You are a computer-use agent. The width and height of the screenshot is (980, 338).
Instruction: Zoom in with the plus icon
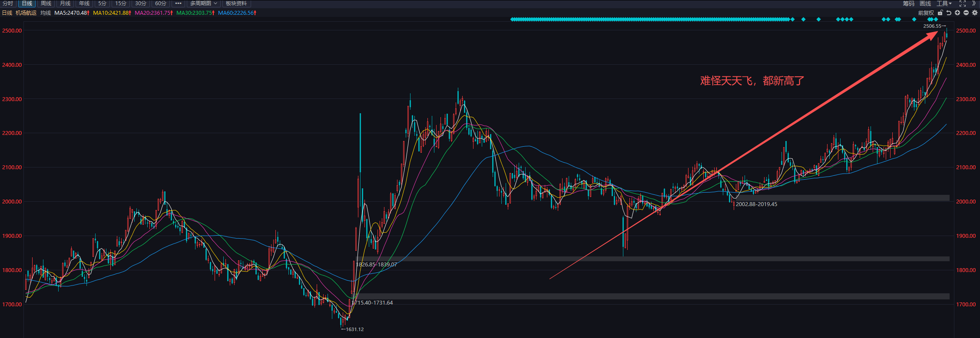click(957, 13)
